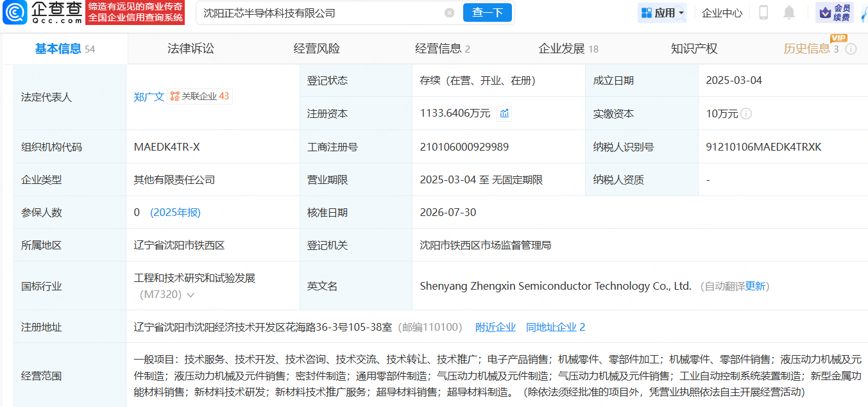
Task: Click the 更新 link beside the English name
Action: pyautogui.click(x=755, y=286)
